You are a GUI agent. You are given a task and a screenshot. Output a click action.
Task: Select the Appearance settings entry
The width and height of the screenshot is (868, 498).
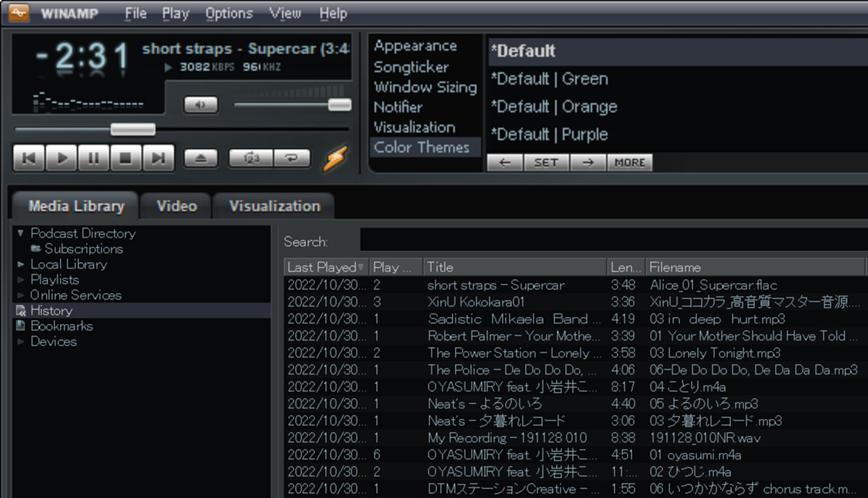[415, 46]
